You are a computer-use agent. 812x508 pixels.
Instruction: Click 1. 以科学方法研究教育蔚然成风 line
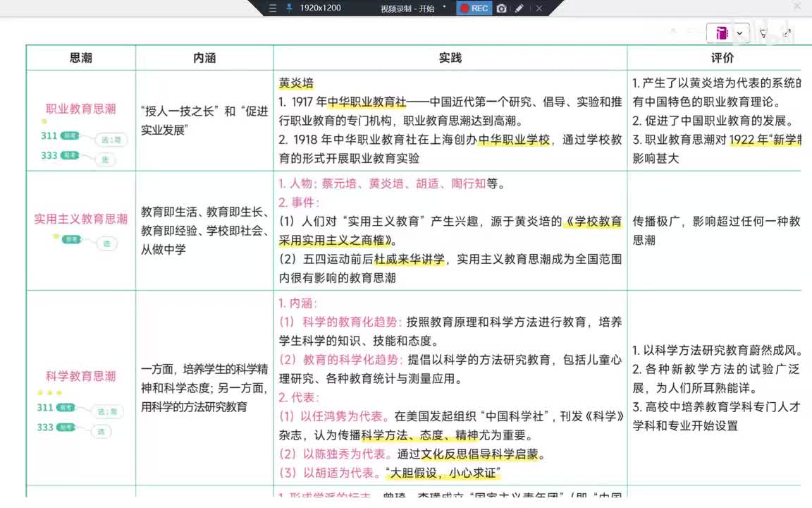(718, 351)
